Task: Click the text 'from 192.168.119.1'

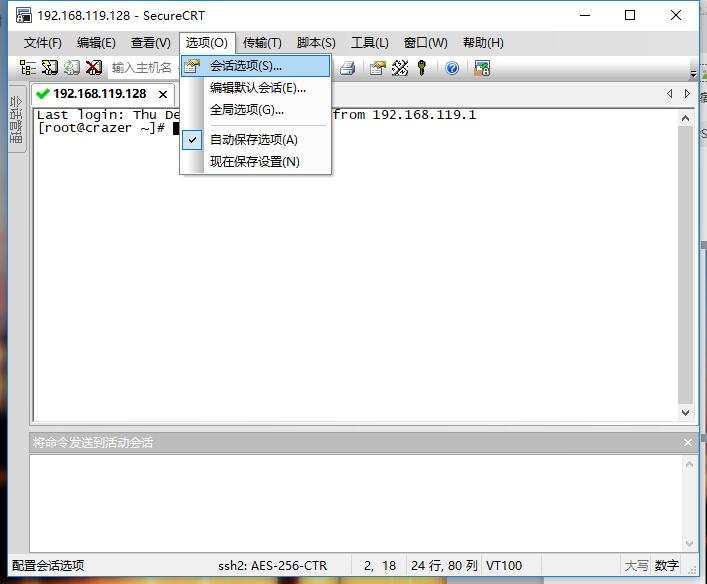Action: (404, 115)
